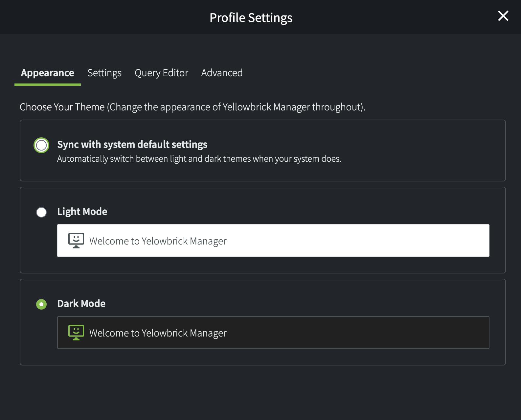The width and height of the screenshot is (521, 420).
Task: Click the 'Dark Mode' label text
Action: click(x=81, y=303)
